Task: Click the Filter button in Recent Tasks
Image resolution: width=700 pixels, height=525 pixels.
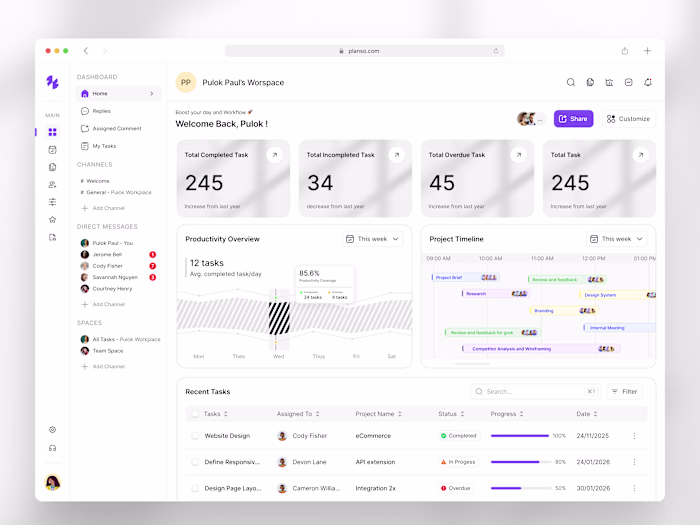Action: (x=624, y=392)
